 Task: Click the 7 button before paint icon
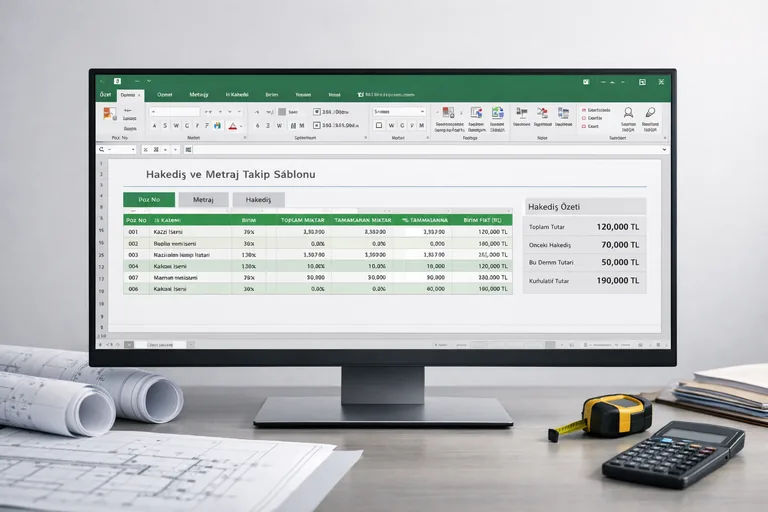click(207, 126)
